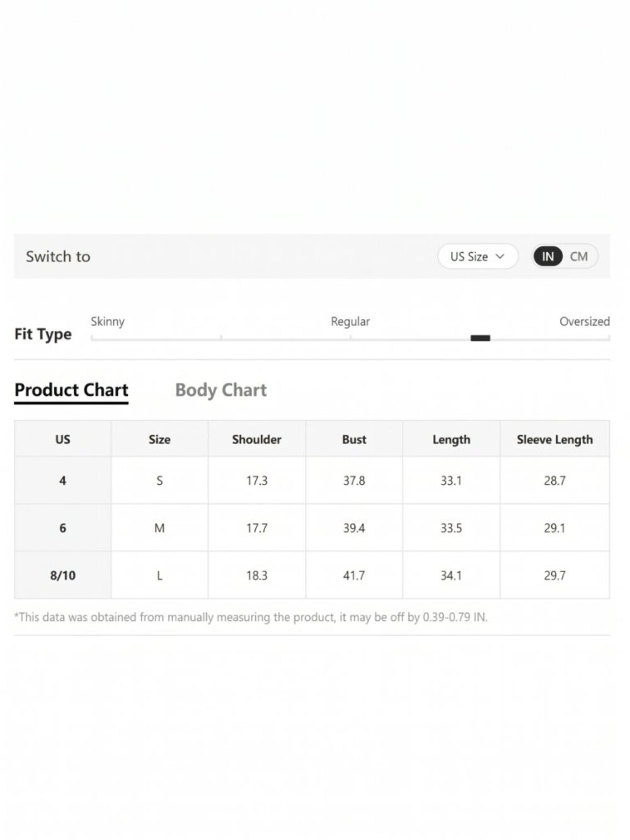The width and height of the screenshot is (630, 840).
Task: Click the size M cell
Action: point(159,528)
